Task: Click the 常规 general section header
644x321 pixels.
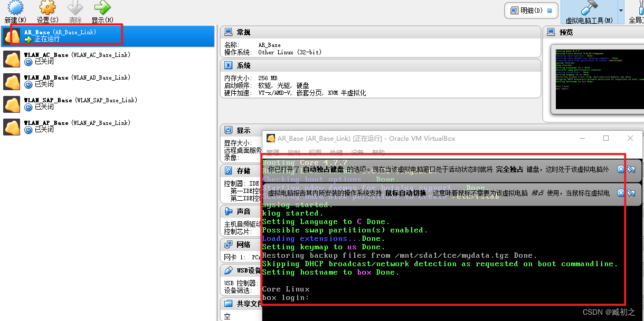Action: 243,32
